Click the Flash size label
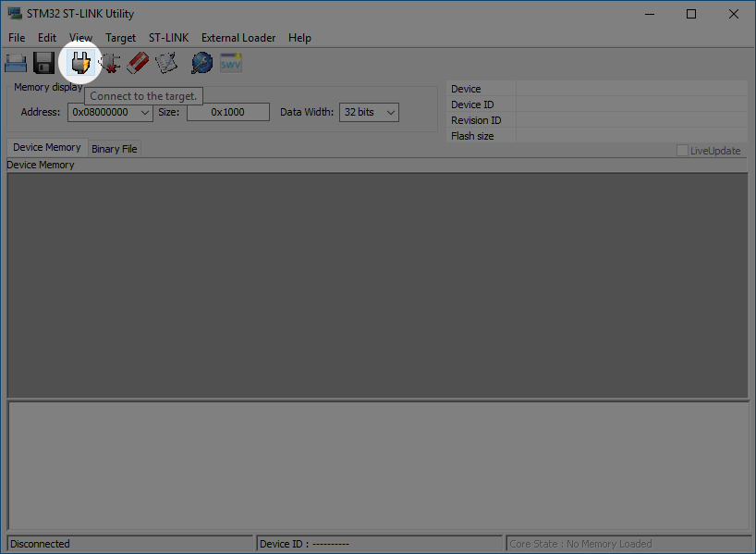This screenshot has height=554, width=756. pos(472,136)
